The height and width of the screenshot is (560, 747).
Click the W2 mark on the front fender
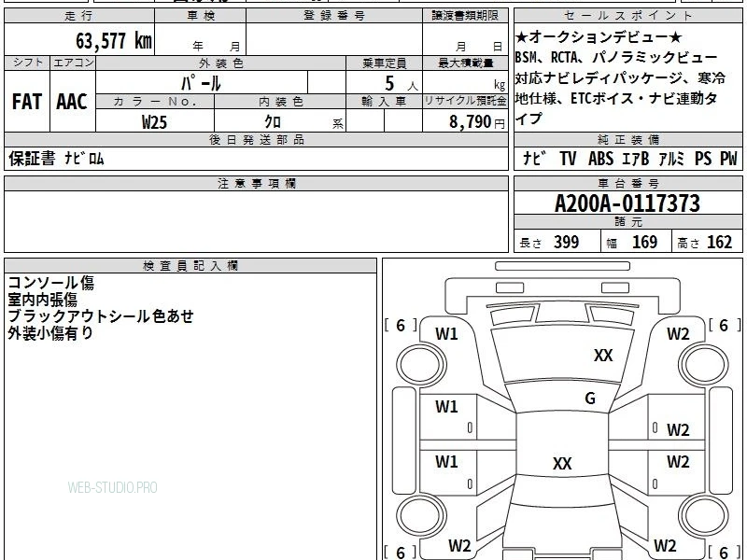pos(678,334)
